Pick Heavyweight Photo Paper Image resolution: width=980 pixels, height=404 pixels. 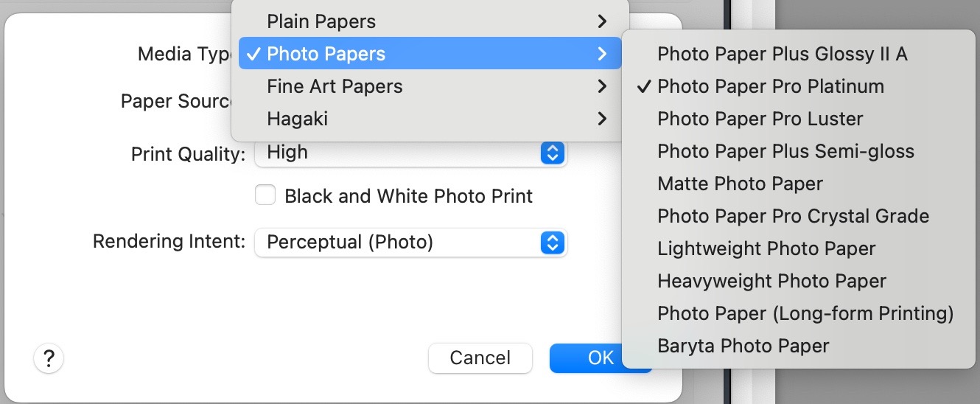(771, 281)
